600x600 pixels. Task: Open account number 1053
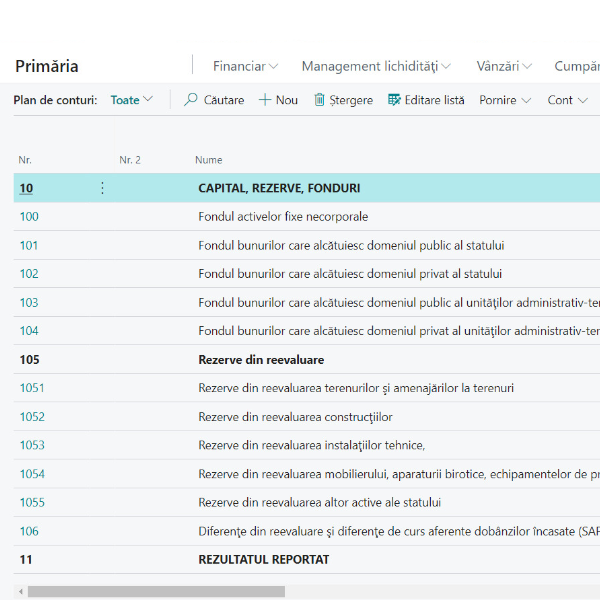click(x=32, y=445)
